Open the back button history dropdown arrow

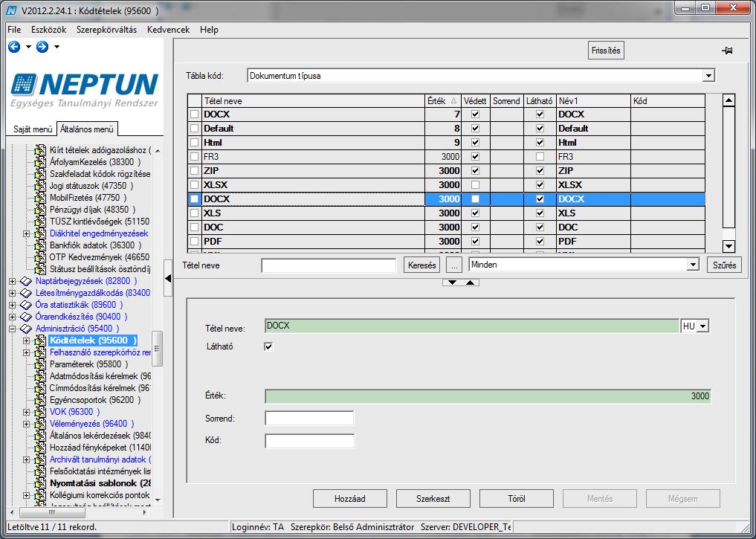(x=28, y=47)
